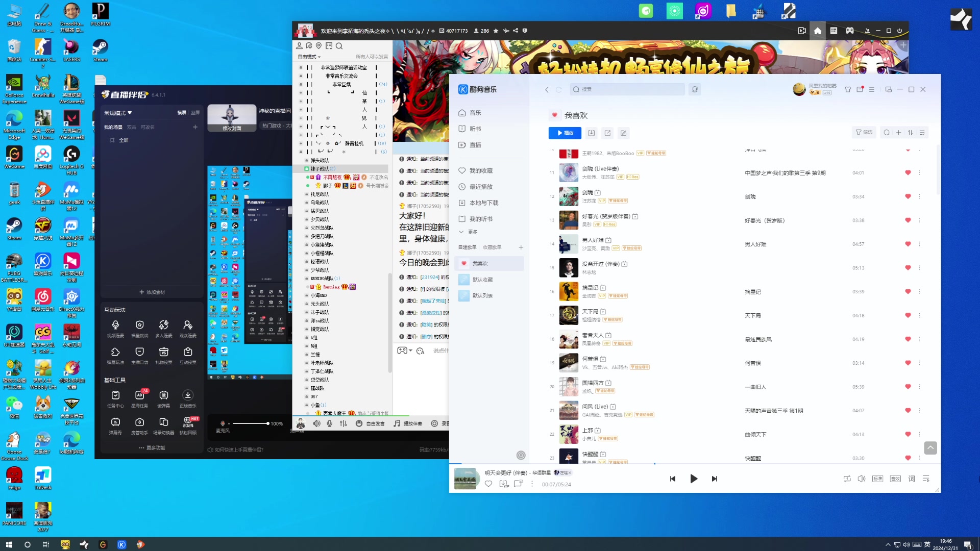
Task: Open 观众连麦 in 直播伴侣
Action: click(188, 329)
